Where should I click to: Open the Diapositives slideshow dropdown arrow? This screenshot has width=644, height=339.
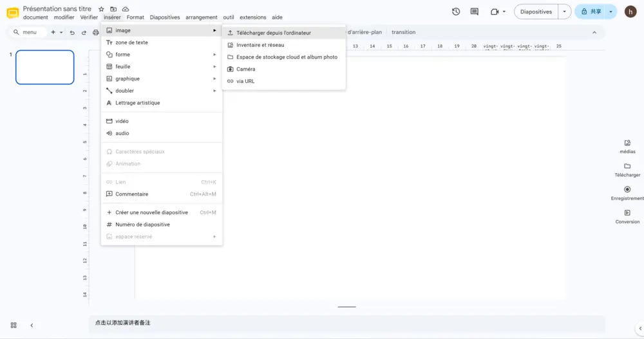(564, 12)
